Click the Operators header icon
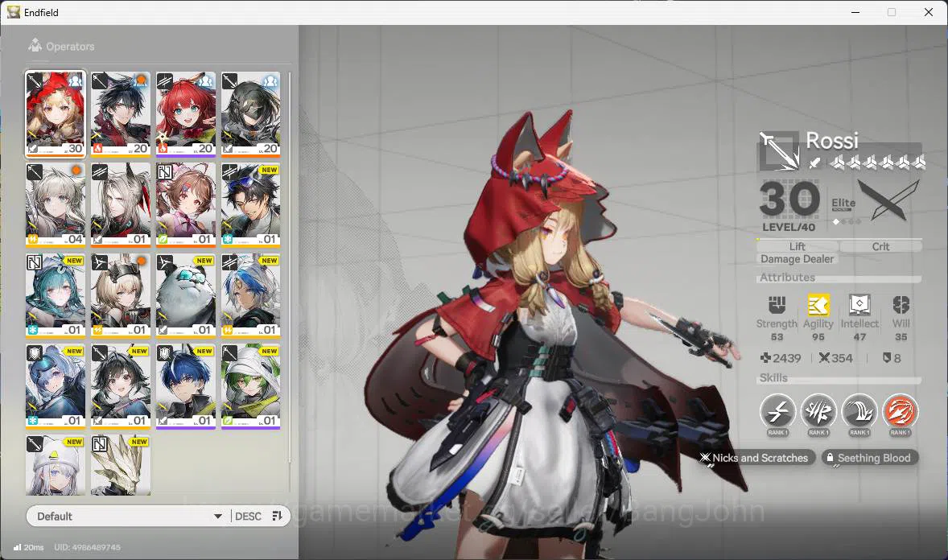Viewport: 948px width, 560px height. pos(35,45)
